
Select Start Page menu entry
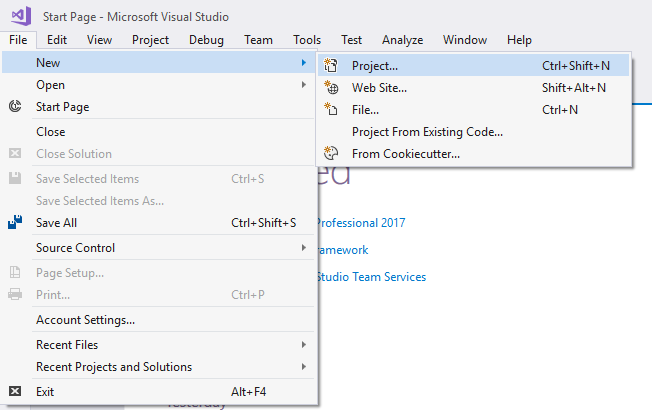tap(158, 106)
